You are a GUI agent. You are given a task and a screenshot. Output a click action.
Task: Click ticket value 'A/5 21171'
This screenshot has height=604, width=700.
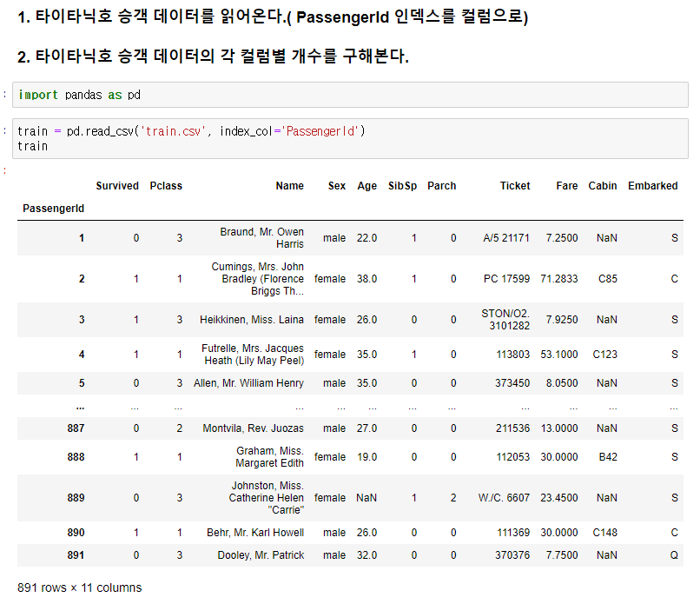point(506,238)
